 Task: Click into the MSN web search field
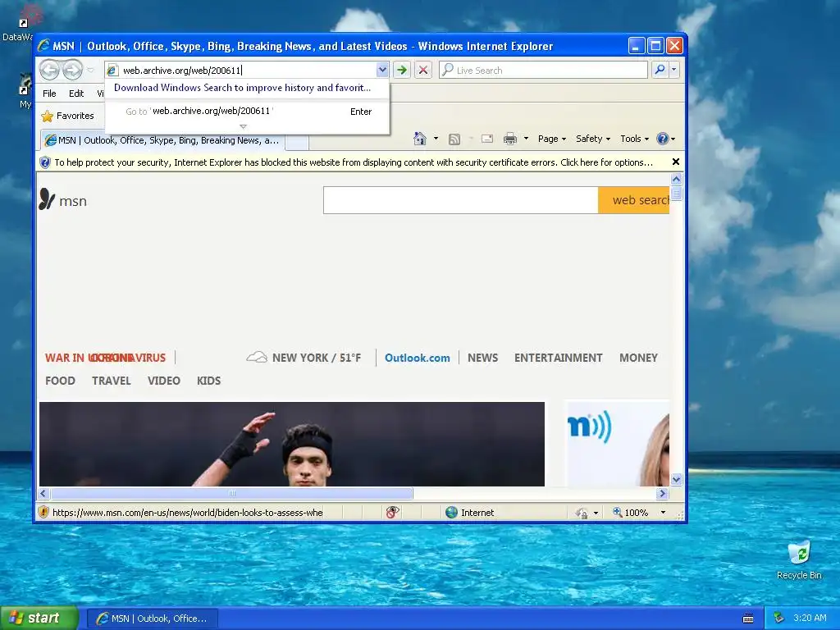tap(461, 200)
